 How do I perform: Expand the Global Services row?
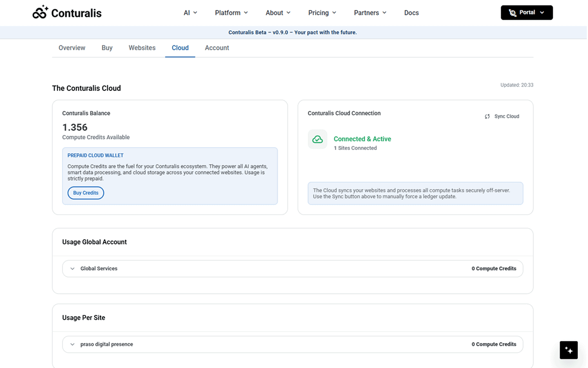(293, 269)
